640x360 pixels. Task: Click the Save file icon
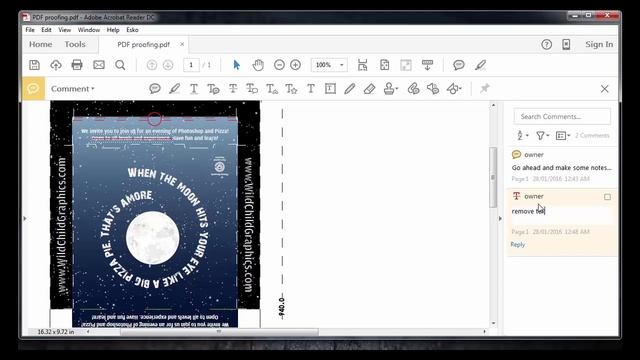click(x=34, y=65)
